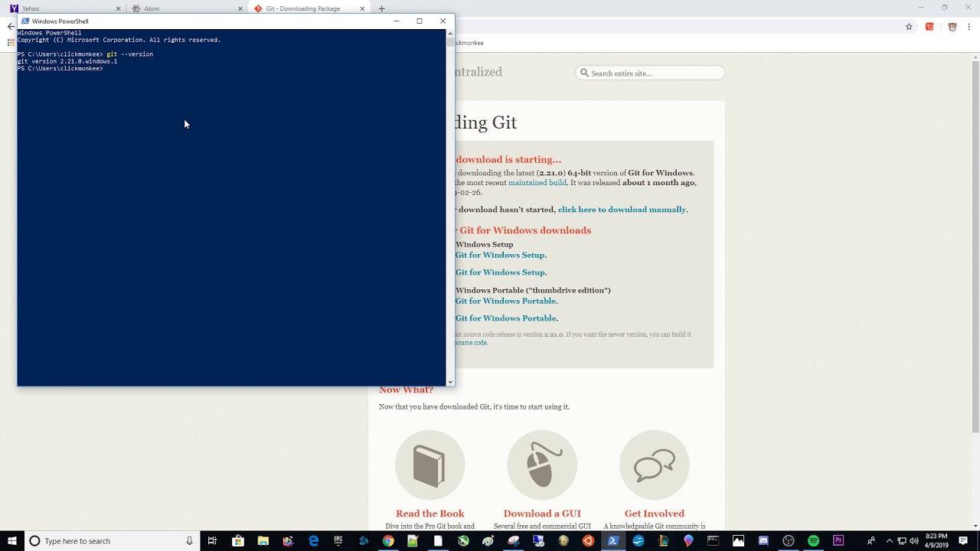980x551 pixels.
Task: Click the clock showing 8:23 PM
Action: click(936, 541)
